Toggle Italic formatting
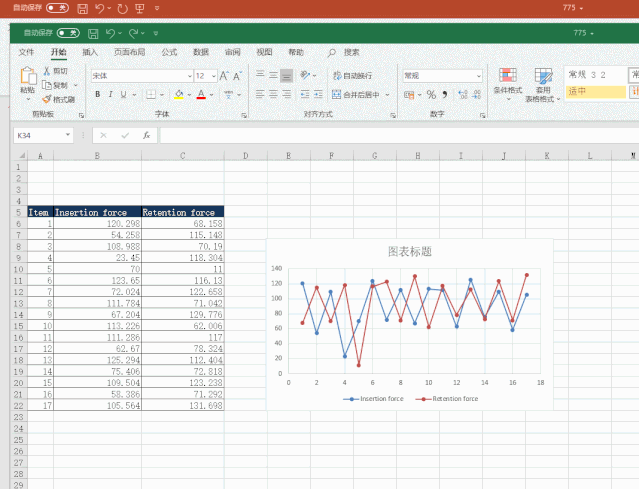The width and height of the screenshot is (639, 489). coord(111,95)
